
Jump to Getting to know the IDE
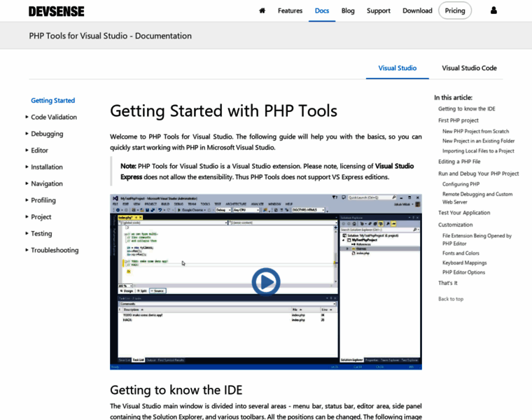466,109
